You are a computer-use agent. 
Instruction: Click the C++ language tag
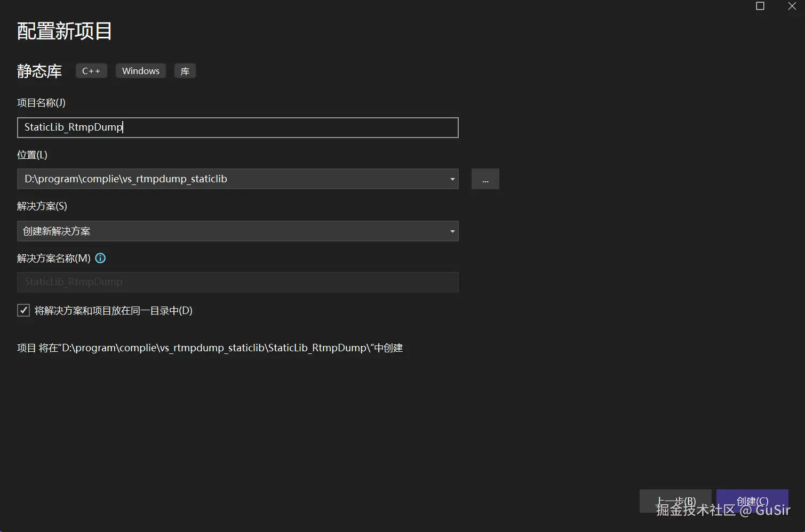point(91,71)
